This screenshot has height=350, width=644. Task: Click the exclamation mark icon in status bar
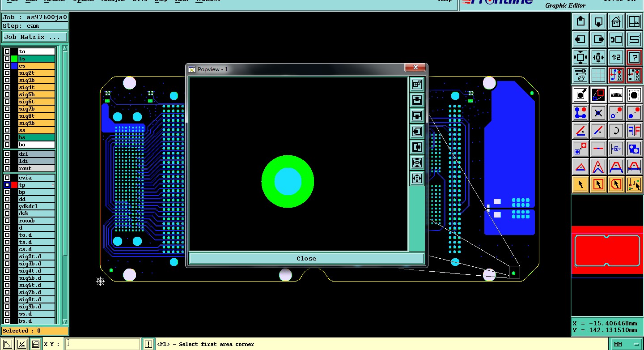(x=148, y=344)
